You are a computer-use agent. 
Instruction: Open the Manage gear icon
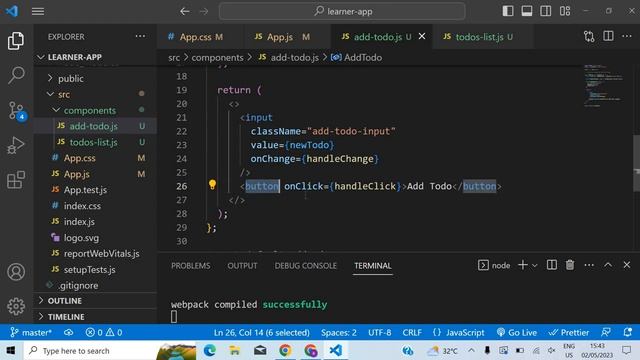click(16, 306)
